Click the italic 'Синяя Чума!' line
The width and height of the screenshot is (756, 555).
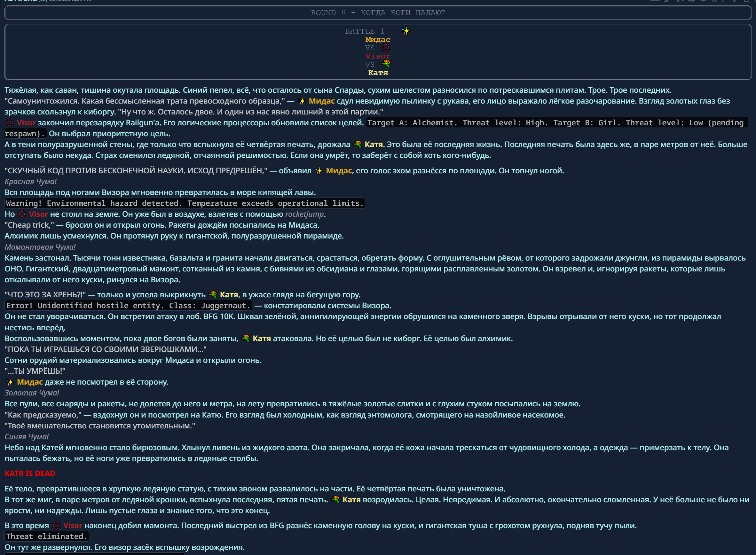click(27, 437)
